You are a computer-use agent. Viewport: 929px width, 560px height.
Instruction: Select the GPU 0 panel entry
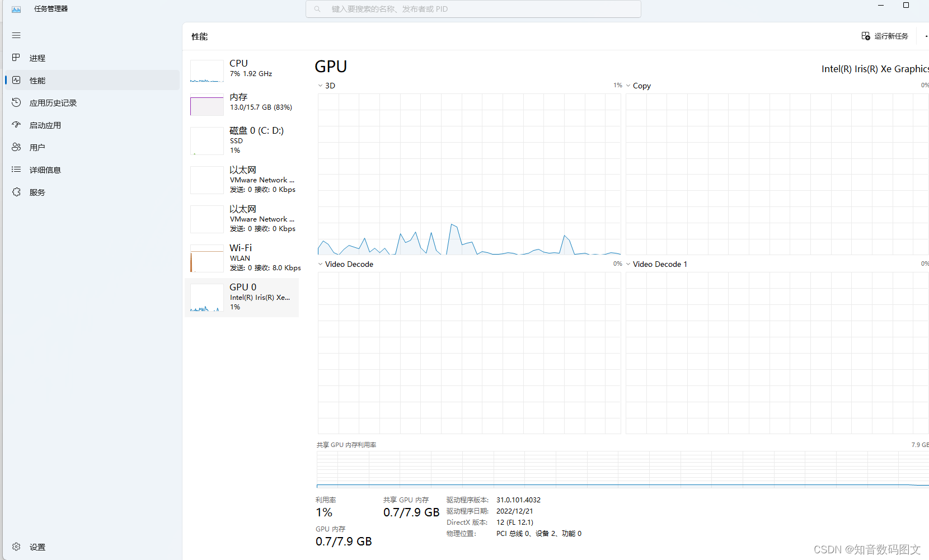pos(242,297)
